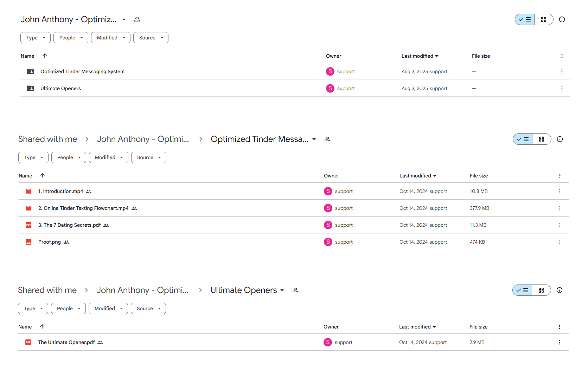
Task: Open Proof.png image file icon
Action: 28,242
